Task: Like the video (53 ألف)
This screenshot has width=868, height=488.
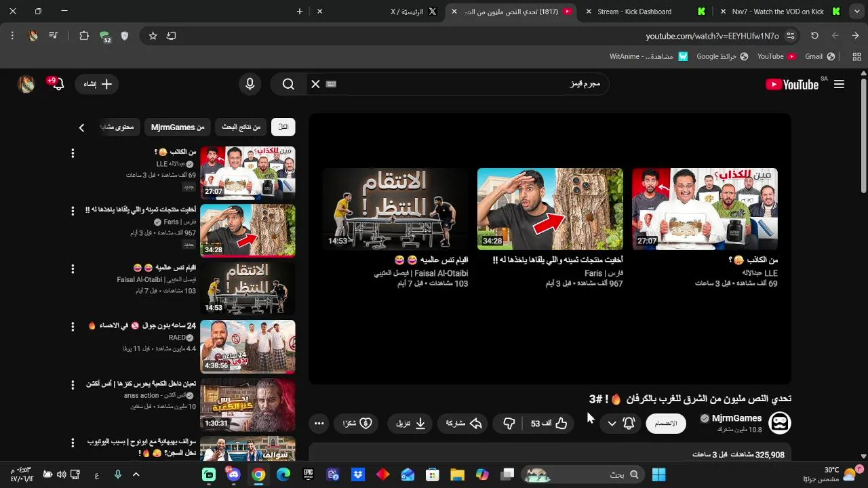Action: [x=549, y=424]
